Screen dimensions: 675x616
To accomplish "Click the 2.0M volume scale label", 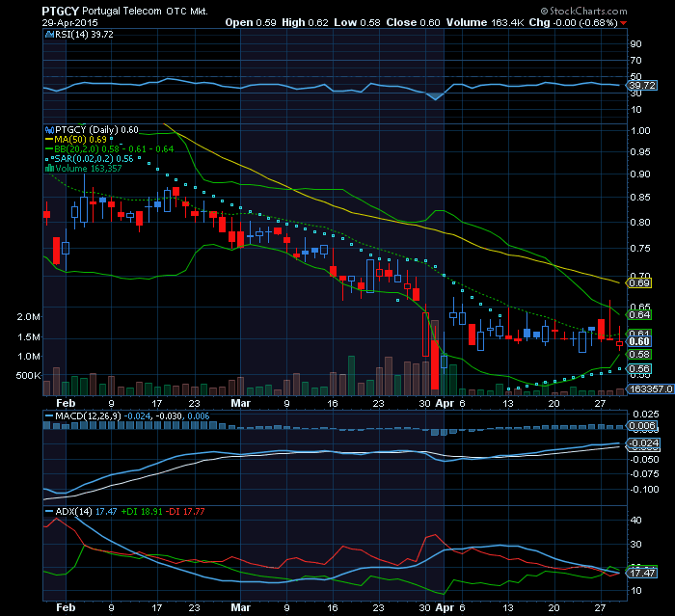I will pos(28,317).
